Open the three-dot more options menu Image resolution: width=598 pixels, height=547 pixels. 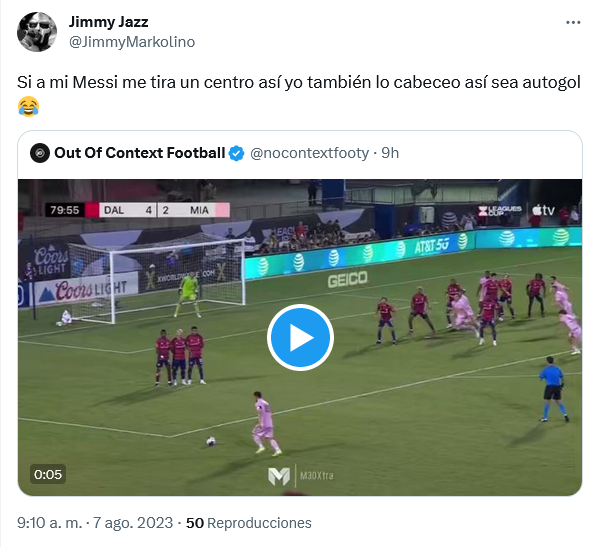pyautogui.click(x=573, y=23)
